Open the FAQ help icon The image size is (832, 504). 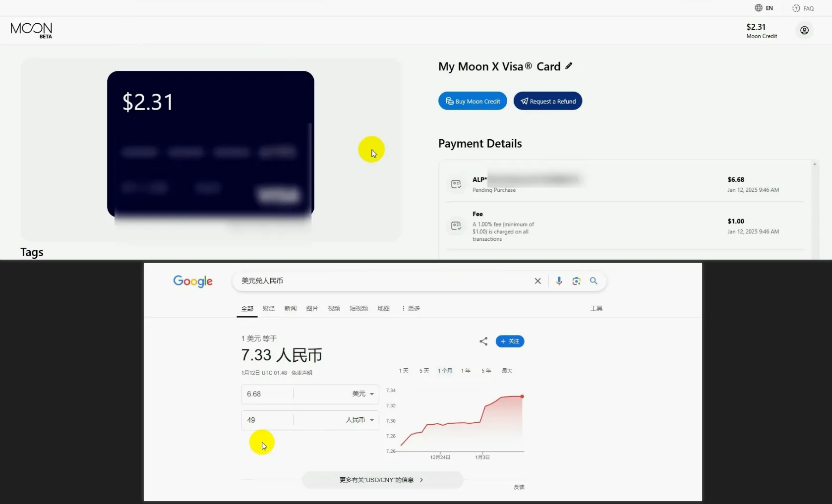click(796, 8)
